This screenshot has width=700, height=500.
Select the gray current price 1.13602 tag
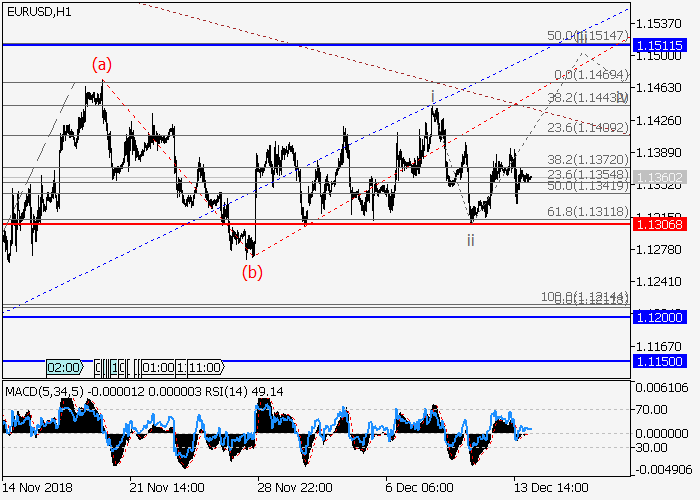pos(658,177)
